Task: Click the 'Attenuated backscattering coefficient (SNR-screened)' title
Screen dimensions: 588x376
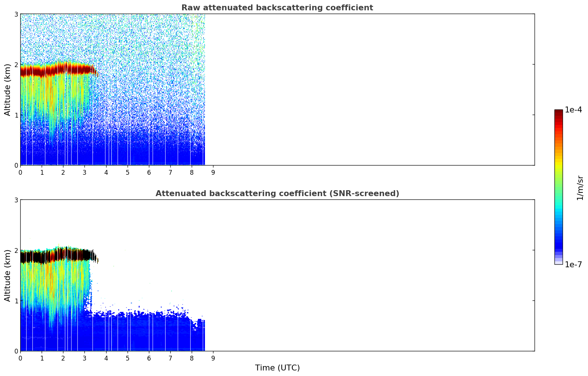Action: pyautogui.click(x=277, y=194)
